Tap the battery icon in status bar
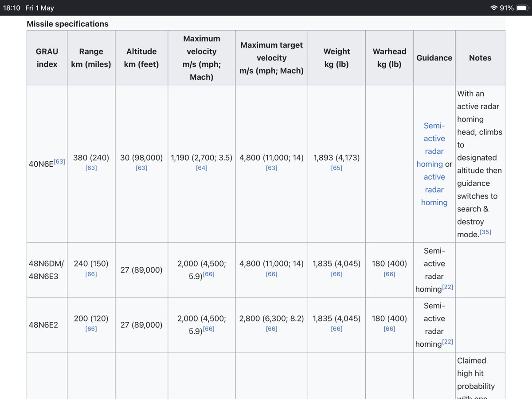This screenshot has width=532, height=399. click(x=522, y=8)
